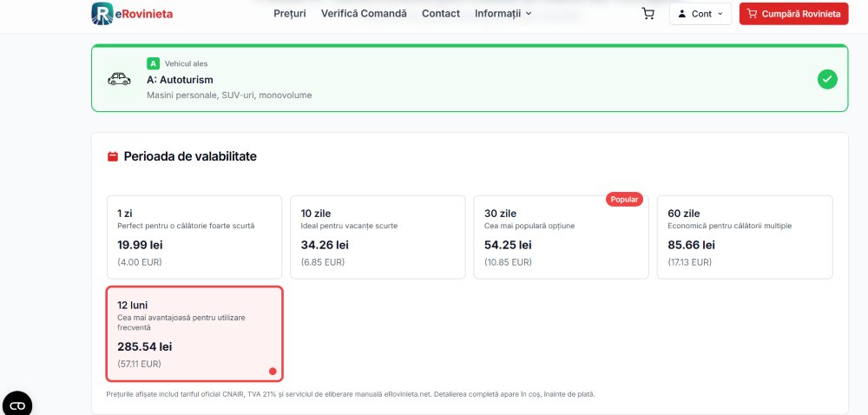Click the red calendar icon
Screen dimensions: 868x415
[x=112, y=156]
